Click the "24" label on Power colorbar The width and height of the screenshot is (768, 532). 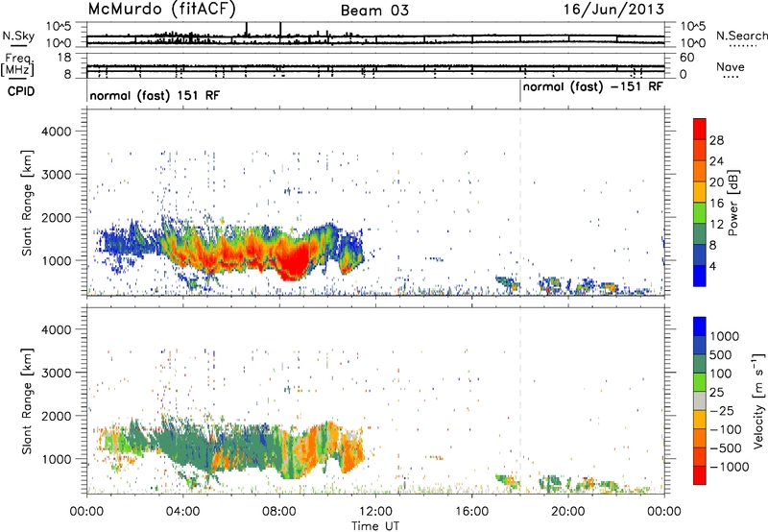coord(716,161)
